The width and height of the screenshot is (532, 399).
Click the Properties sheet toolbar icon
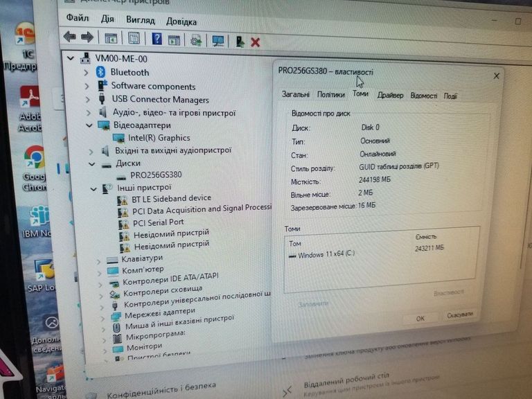point(134,38)
